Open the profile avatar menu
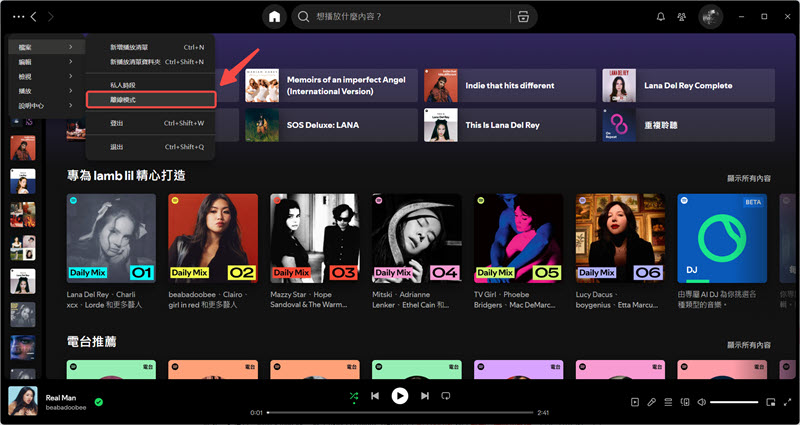Screen dimensions: 800x425 pos(711,17)
